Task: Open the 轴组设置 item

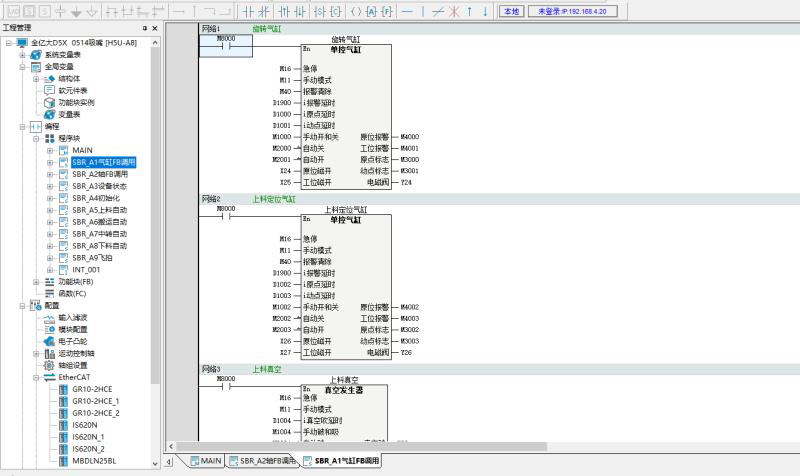Action: point(72,365)
